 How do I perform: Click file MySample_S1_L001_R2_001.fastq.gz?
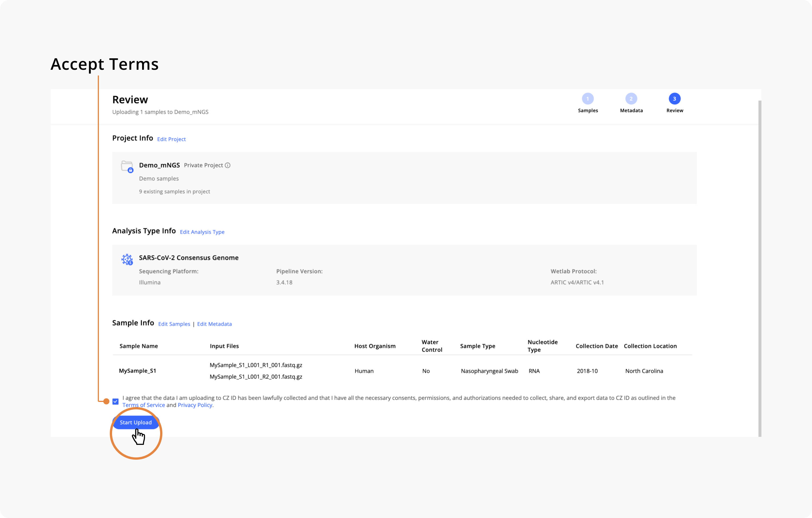pyautogui.click(x=256, y=377)
